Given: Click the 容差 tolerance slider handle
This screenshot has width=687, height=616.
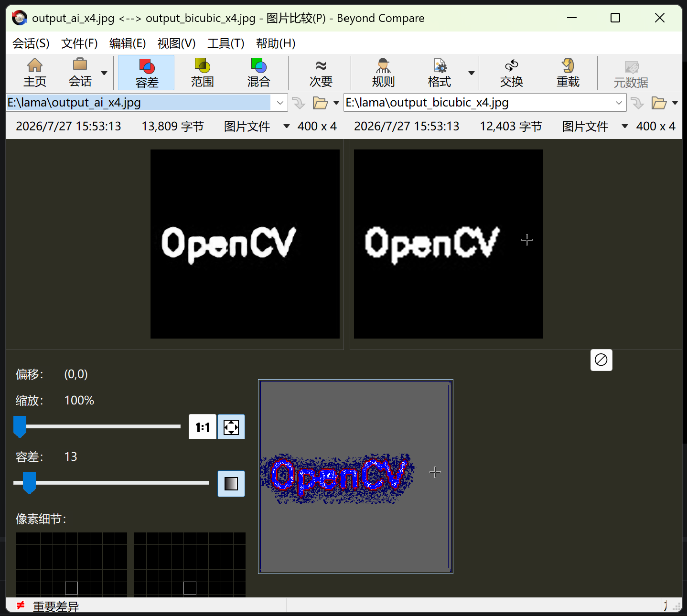Looking at the screenshot, I should click(29, 483).
